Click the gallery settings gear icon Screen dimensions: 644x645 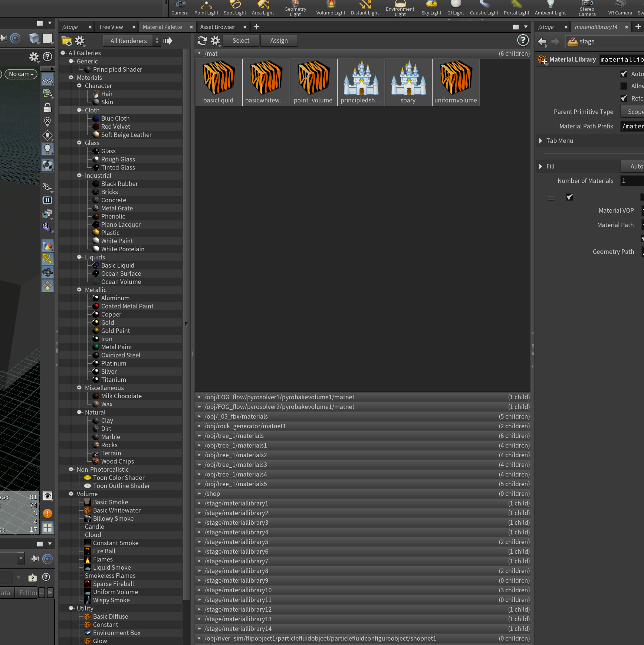pyautogui.click(x=80, y=41)
